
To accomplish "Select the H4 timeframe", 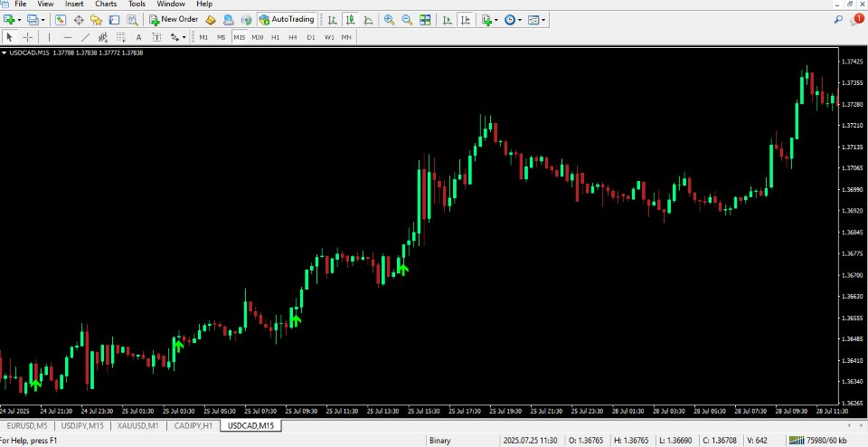I will (x=293, y=37).
